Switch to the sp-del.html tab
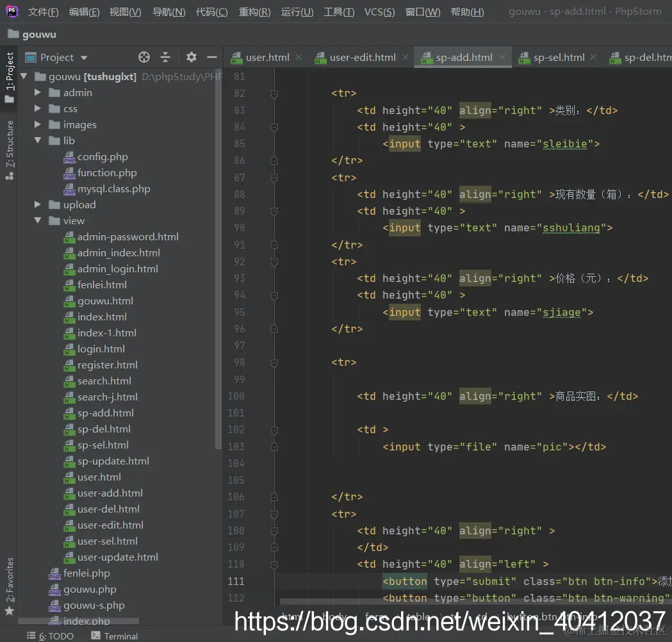672x642 pixels. click(x=640, y=58)
